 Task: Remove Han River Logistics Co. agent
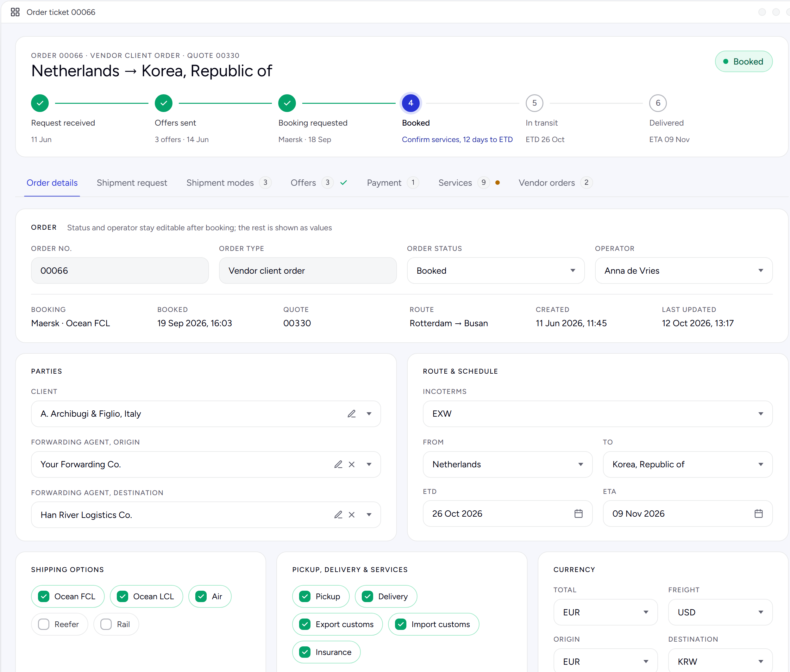click(x=352, y=515)
